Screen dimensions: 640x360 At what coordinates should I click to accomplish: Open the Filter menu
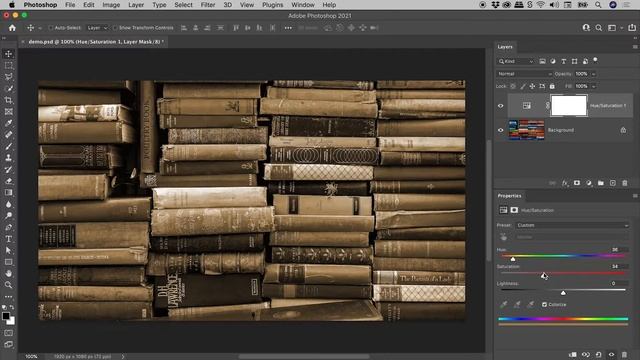pos(208,5)
